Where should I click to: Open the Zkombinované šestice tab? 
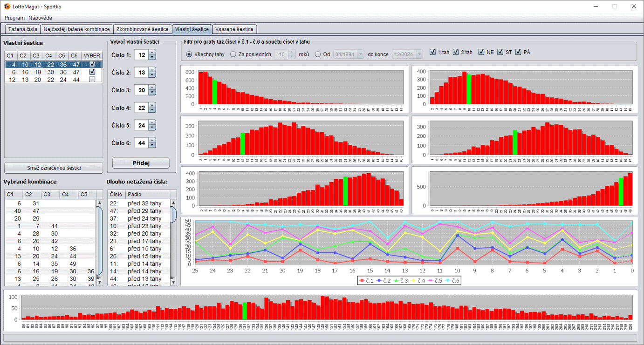click(x=142, y=29)
